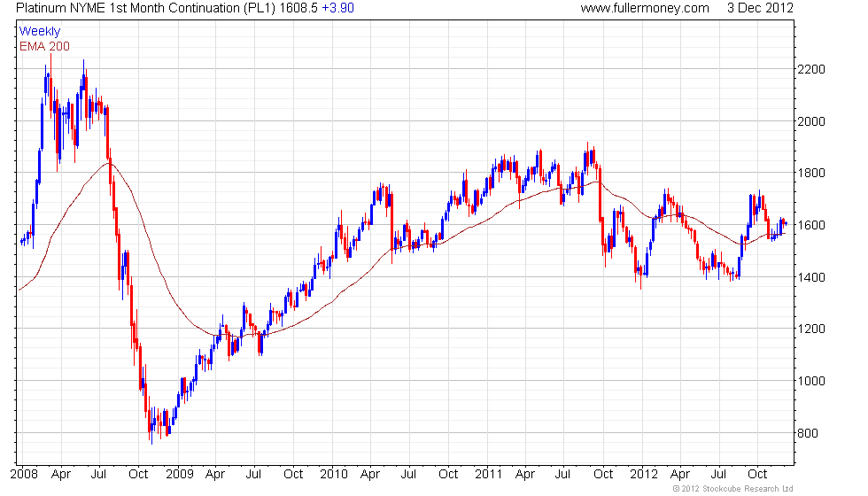The height and width of the screenshot is (496, 868).
Task: Click the price change +3.90
Action: [337, 8]
